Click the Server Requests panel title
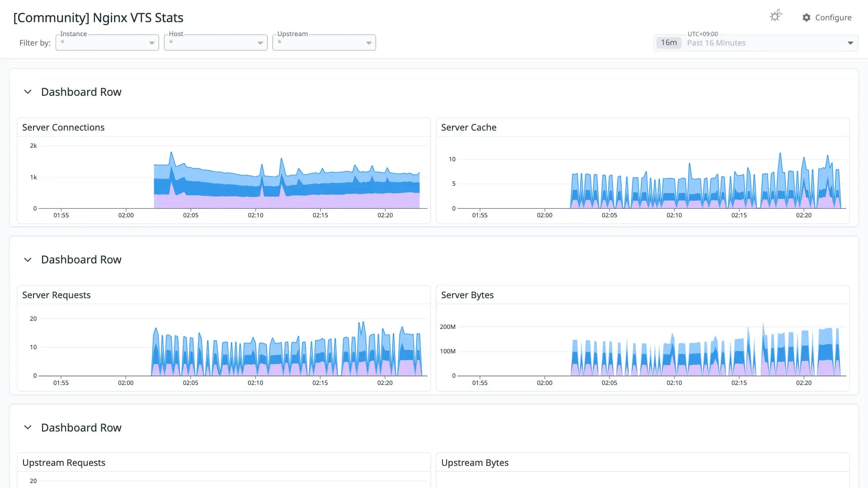868x488 pixels. (x=57, y=295)
